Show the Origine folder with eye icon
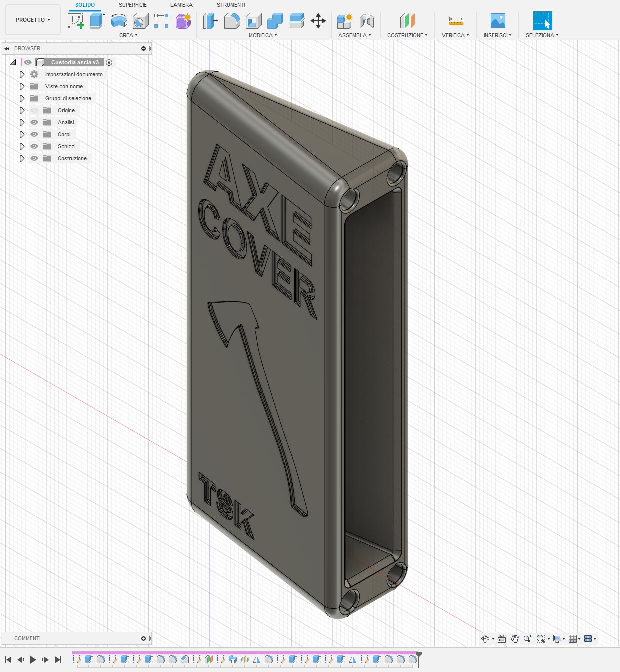 [34, 110]
